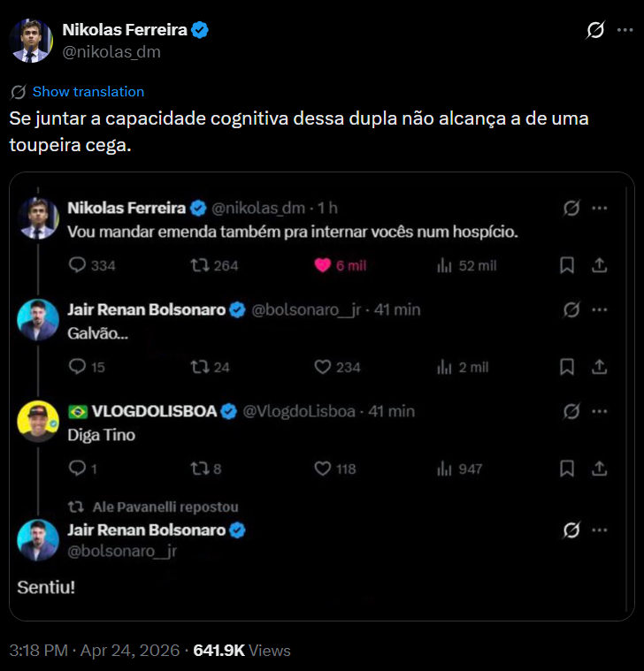Share the hospício tweet by Nikolas Ferreira
This screenshot has width=644, height=671.
point(599,265)
